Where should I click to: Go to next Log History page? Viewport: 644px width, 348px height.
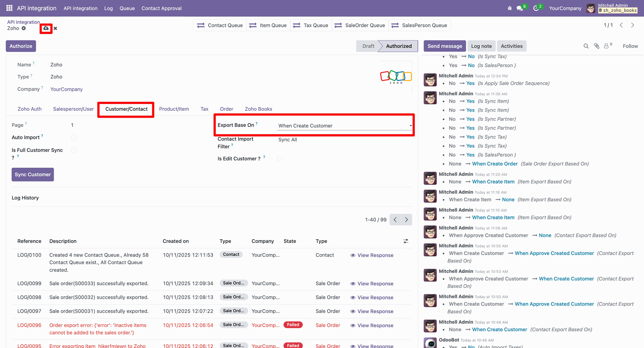pos(407,220)
